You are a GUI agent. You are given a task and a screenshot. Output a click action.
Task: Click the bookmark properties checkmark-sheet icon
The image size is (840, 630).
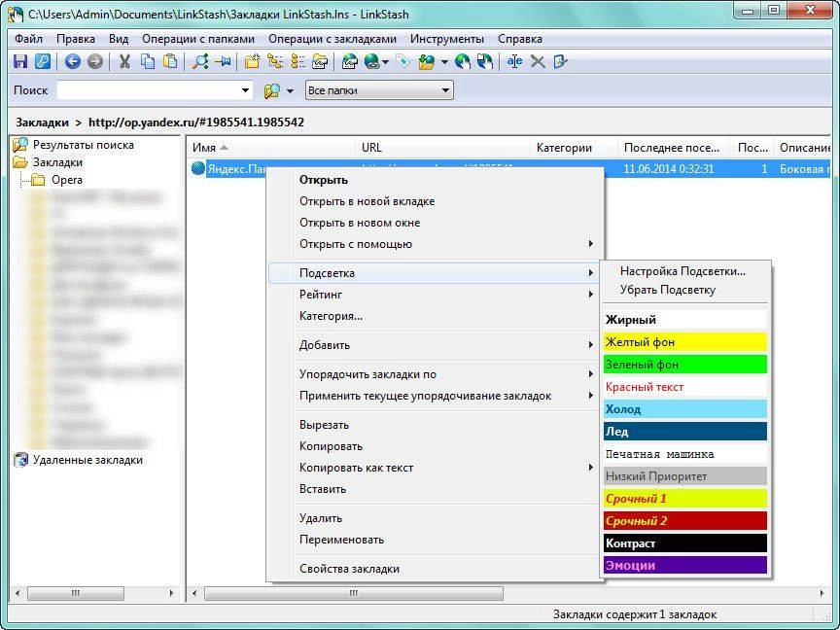pyautogui.click(x=560, y=61)
